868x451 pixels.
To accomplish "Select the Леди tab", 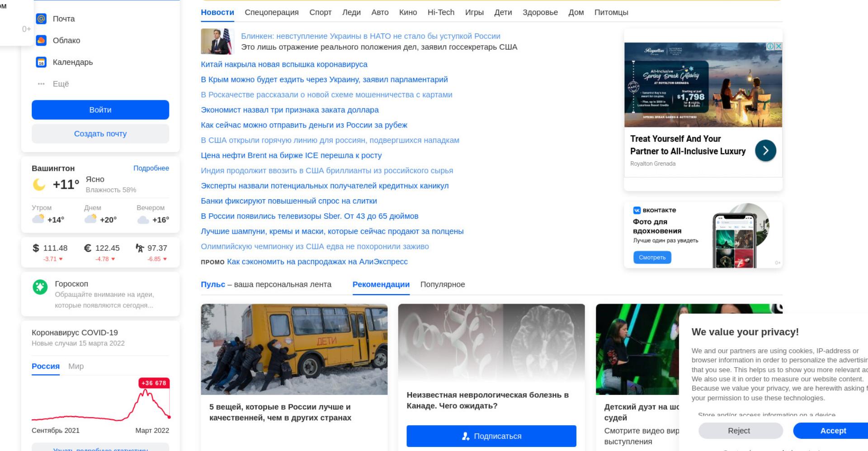I will click(x=351, y=12).
